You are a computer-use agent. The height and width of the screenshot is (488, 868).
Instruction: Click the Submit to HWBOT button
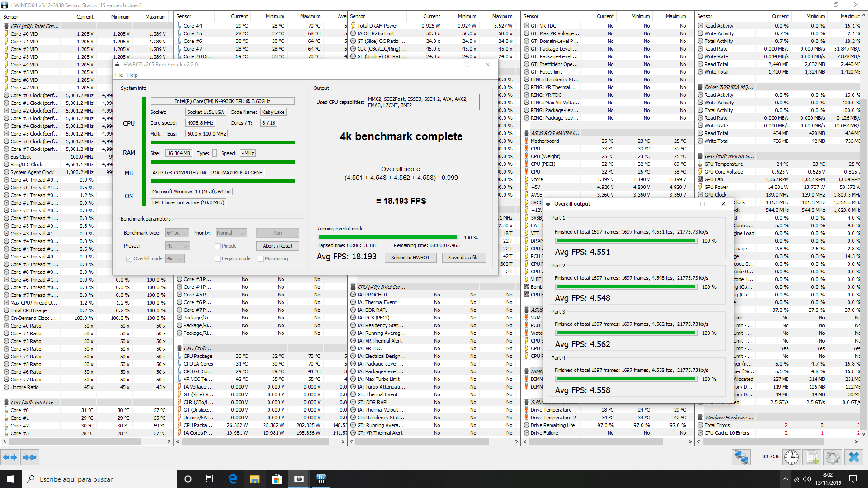coord(410,258)
